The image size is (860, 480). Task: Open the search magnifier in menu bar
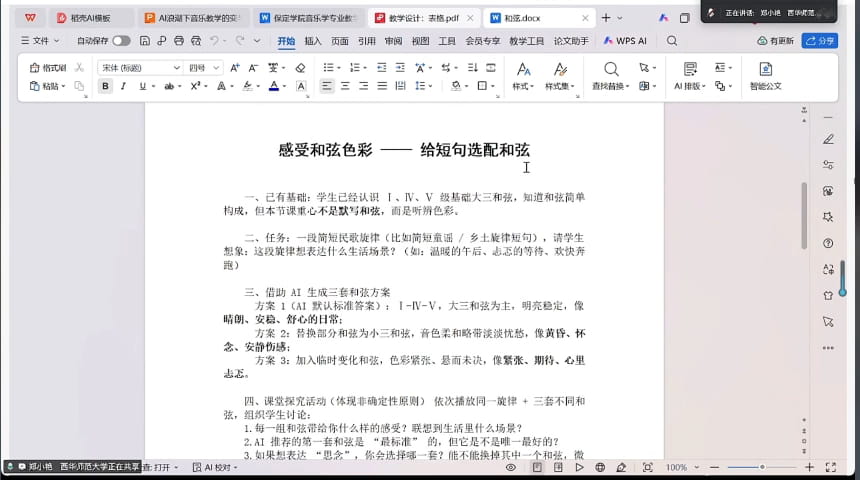click(672, 41)
